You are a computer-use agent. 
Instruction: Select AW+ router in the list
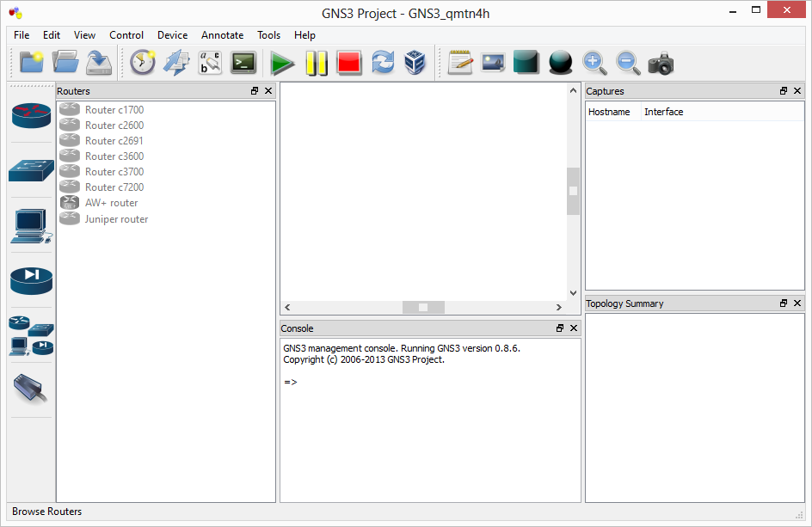166,203
